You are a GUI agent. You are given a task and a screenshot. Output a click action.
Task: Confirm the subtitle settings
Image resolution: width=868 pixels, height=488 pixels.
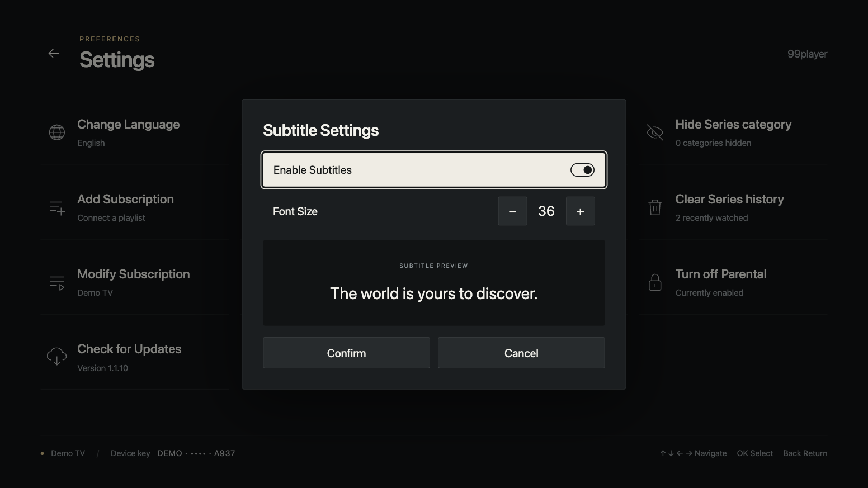click(346, 353)
